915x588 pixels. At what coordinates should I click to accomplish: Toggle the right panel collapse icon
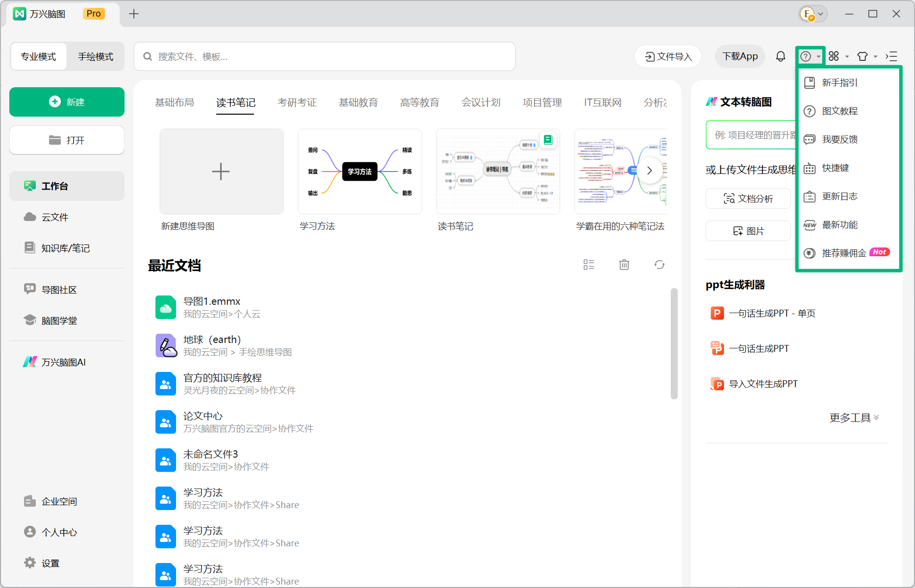[x=891, y=56]
